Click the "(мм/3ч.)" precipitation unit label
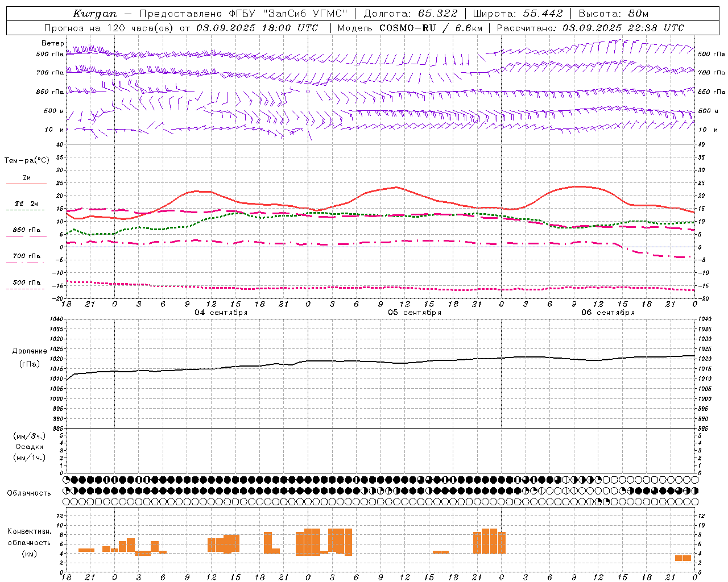 30,436
